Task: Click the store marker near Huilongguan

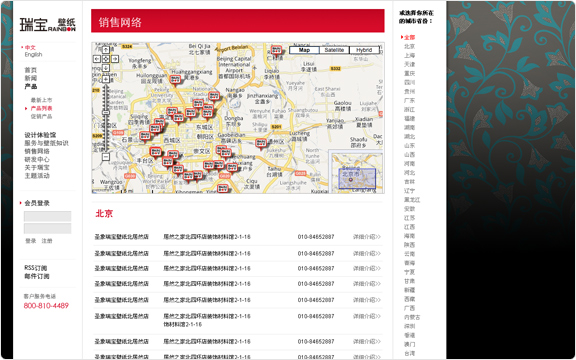Action: point(175,80)
